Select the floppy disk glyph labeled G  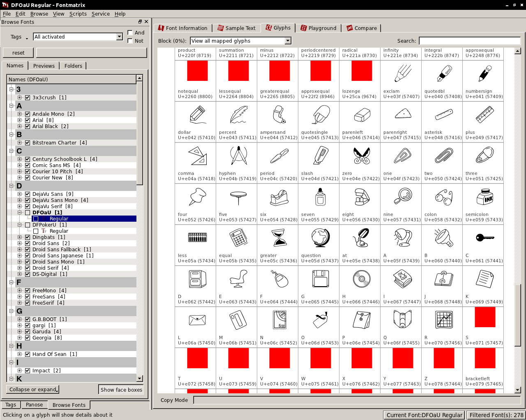point(321,279)
